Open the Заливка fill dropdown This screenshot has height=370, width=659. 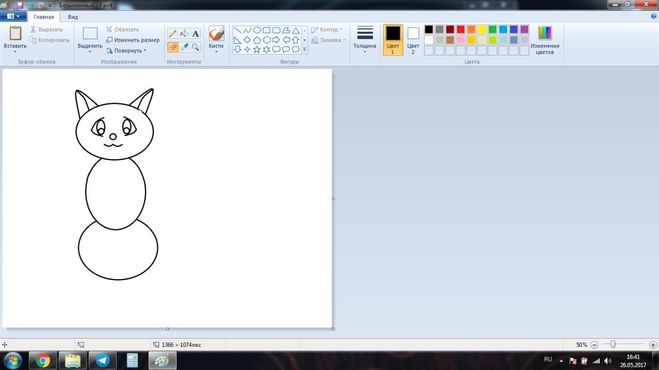(328, 40)
